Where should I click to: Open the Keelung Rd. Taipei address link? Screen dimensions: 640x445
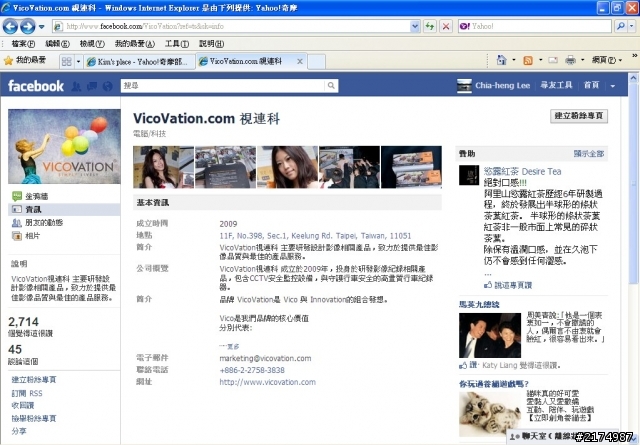315,236
